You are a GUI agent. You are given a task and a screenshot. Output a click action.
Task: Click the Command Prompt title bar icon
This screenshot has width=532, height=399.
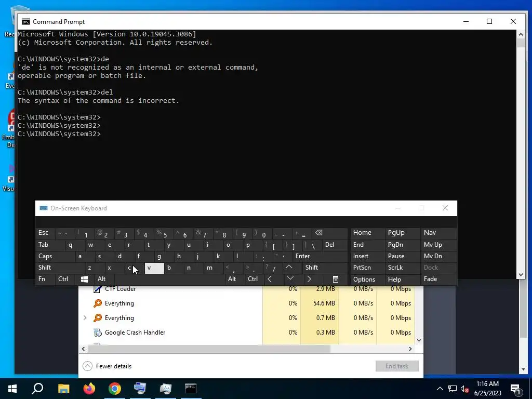[x=26, y=22]
